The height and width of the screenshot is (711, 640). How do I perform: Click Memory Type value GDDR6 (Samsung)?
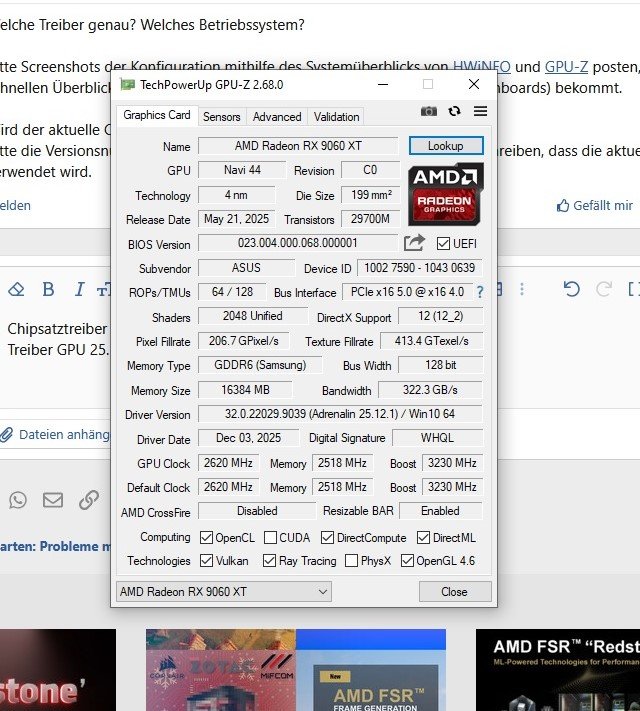pyautogui.click(x=260, y=365)
